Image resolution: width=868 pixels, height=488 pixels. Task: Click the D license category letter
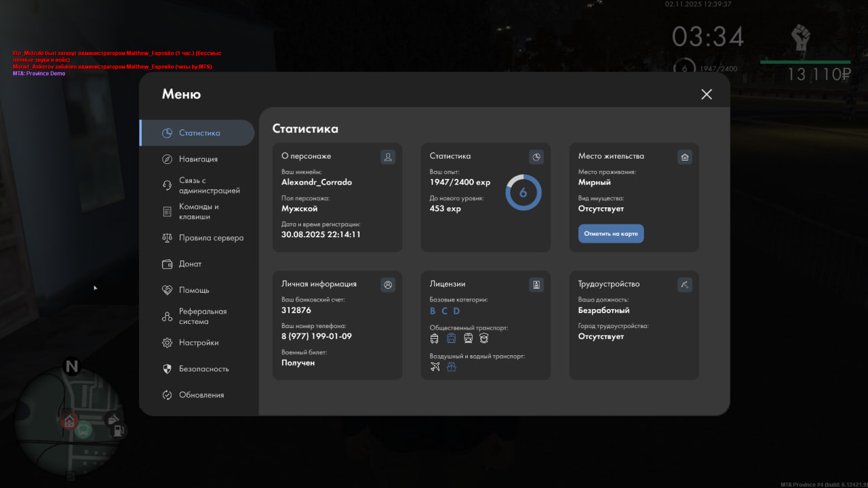pos(456,311)
